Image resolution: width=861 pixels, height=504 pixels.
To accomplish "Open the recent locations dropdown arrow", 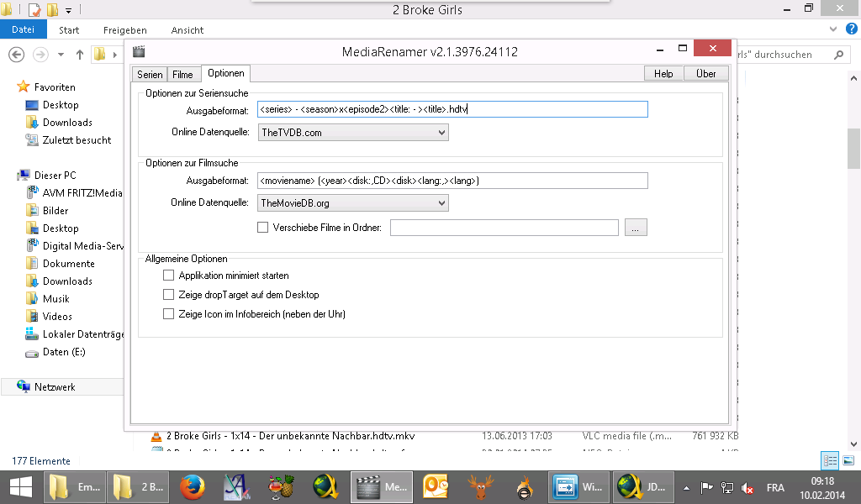I will coord(61,55).
